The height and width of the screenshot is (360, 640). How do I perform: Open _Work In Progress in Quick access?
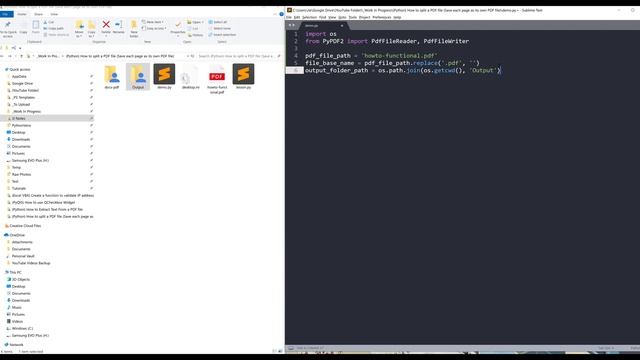(26, 111)
